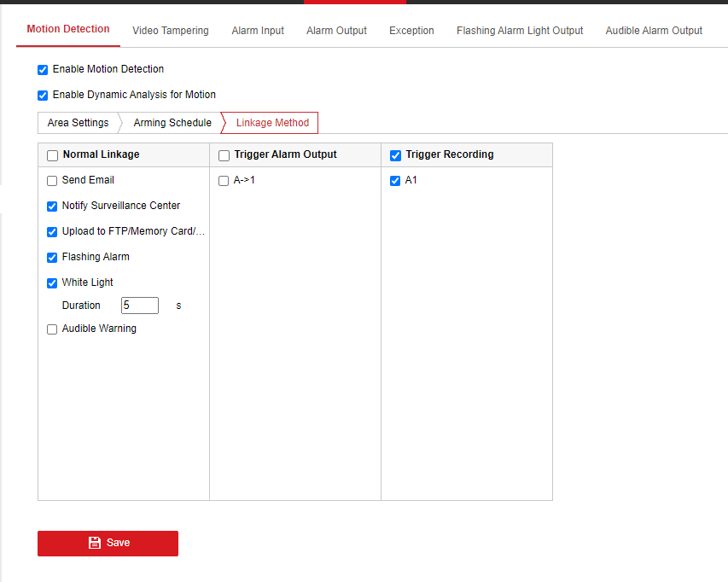Enable the Audible Warning checkbox
This screenshot has height=582, width=728.
click(x=52, y=329)
